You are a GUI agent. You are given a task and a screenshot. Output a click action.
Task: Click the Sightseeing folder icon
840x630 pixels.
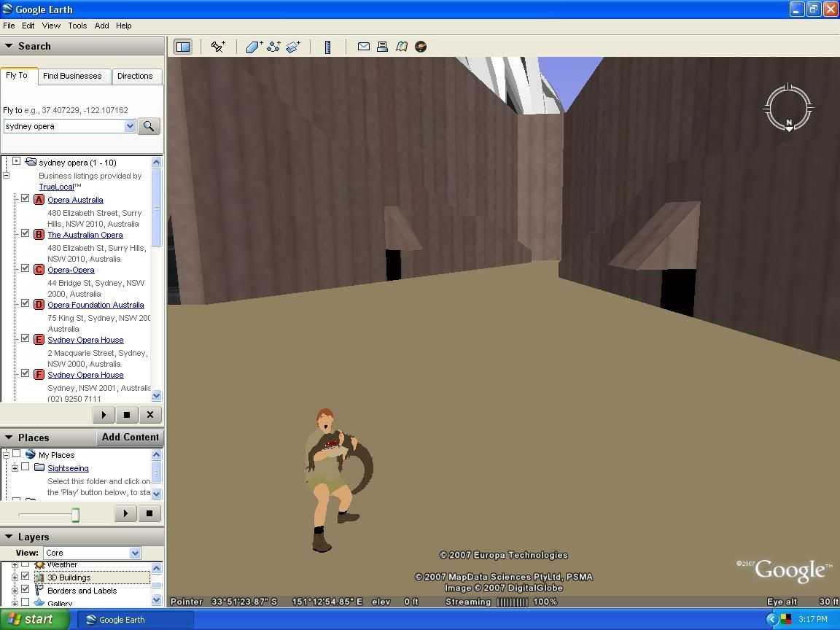tap(39, 467)
